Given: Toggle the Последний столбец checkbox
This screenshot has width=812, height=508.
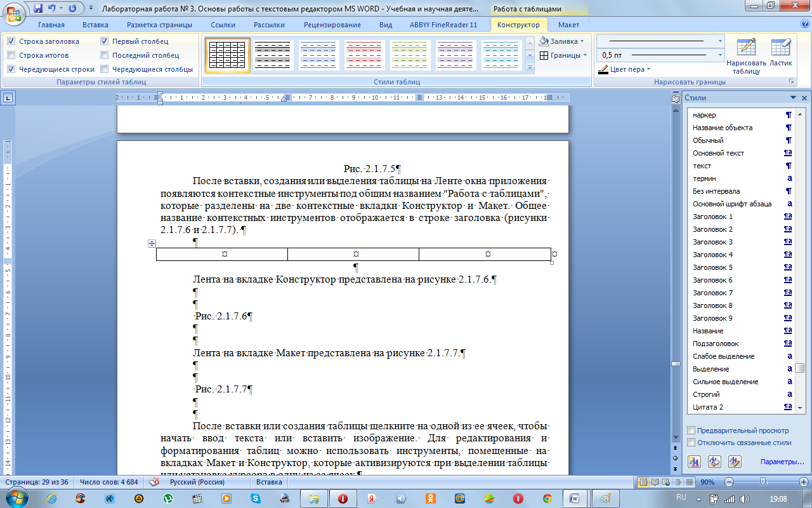Looking at the screenshot, I should coord(105,55).
